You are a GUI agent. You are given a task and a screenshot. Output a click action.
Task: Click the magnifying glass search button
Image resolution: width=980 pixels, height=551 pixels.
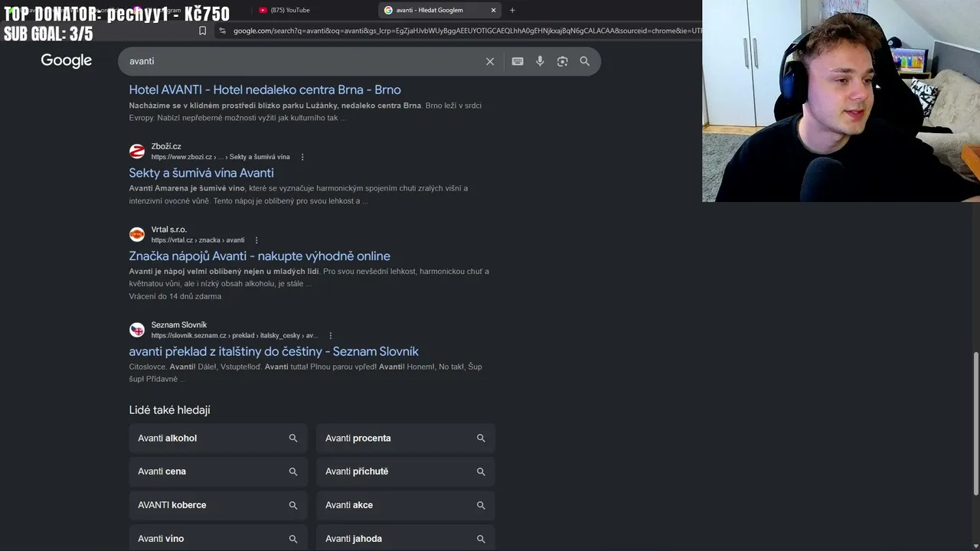tap(585, 61)
